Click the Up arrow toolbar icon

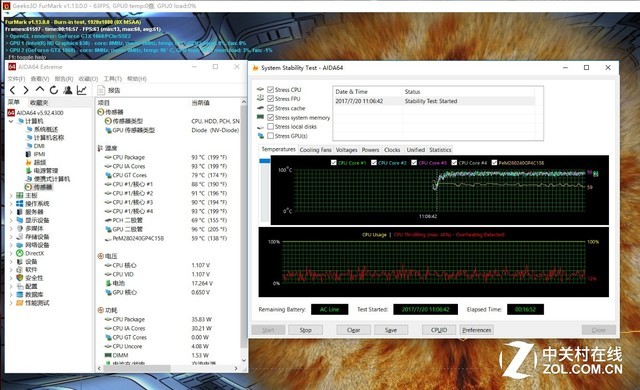pos(40,89)
